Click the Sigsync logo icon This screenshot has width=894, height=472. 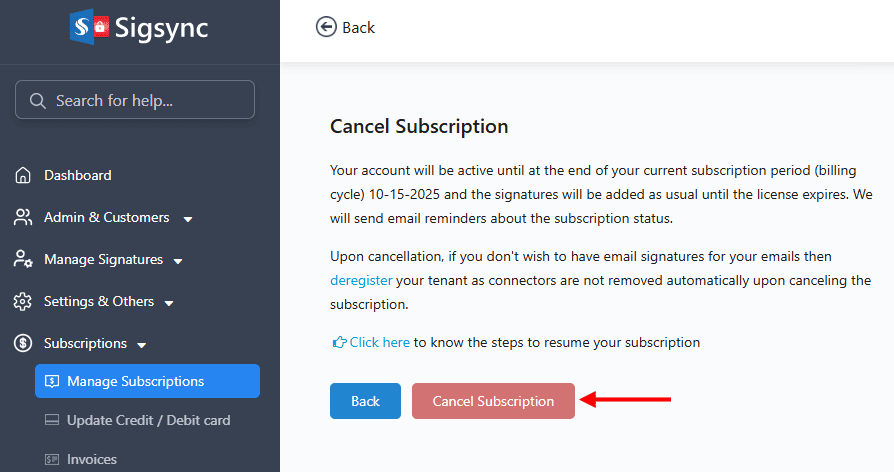[x=89, y=26]
